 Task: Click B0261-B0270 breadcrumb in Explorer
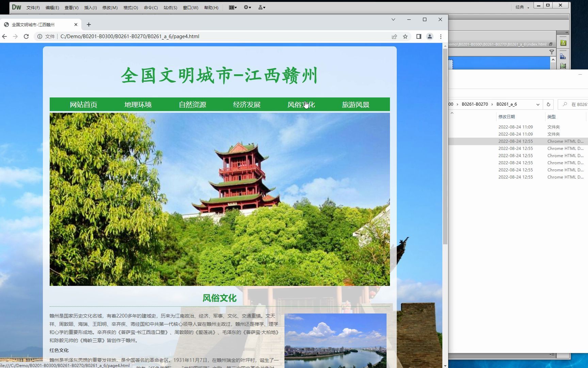click(x=475, y=104)
